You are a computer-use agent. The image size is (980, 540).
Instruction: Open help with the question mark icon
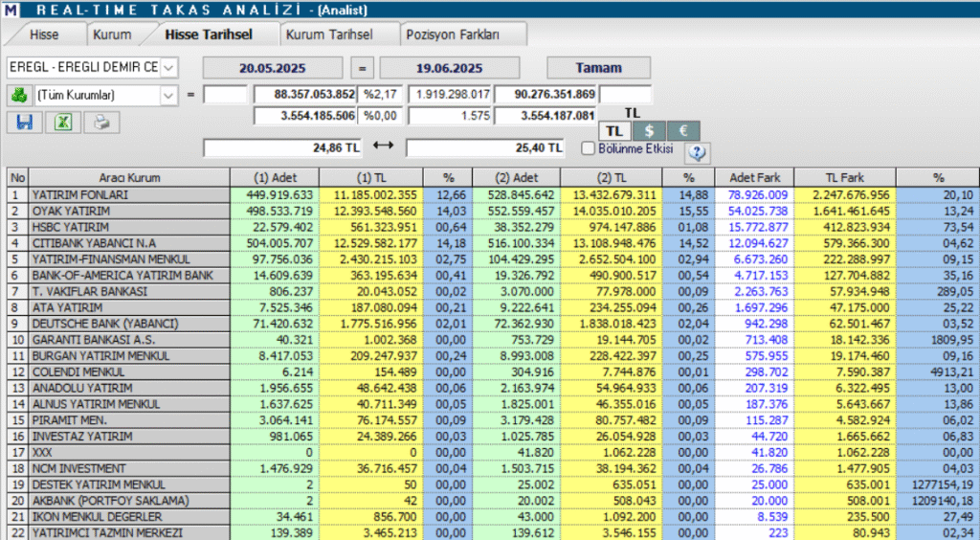pyautogui.click(x=697, y=151)
